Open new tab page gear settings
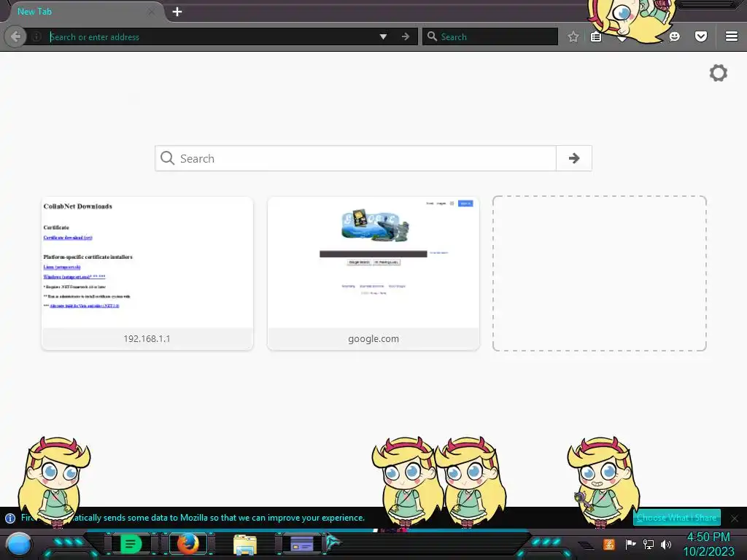747x560 pixels. click(719, 73)
